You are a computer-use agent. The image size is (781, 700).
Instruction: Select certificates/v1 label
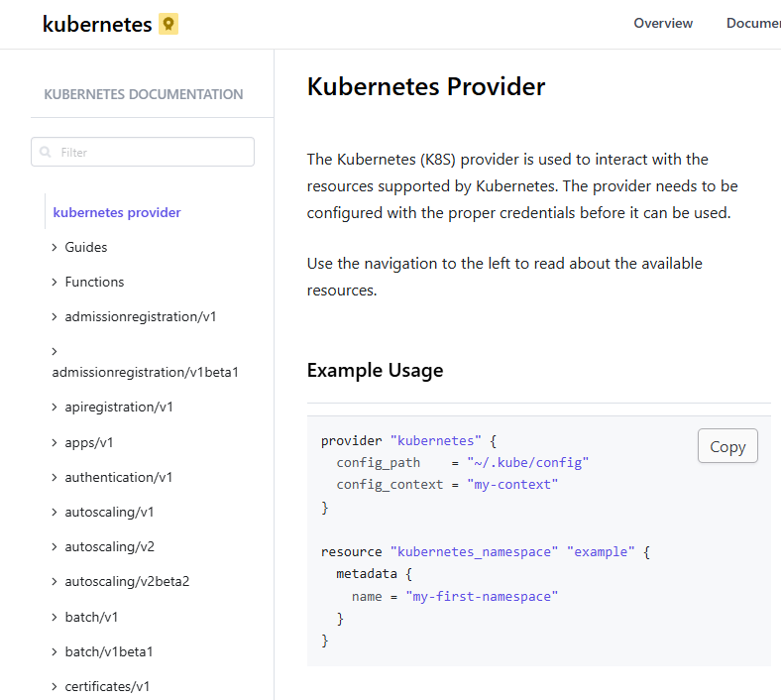click(x=107, y=687)
